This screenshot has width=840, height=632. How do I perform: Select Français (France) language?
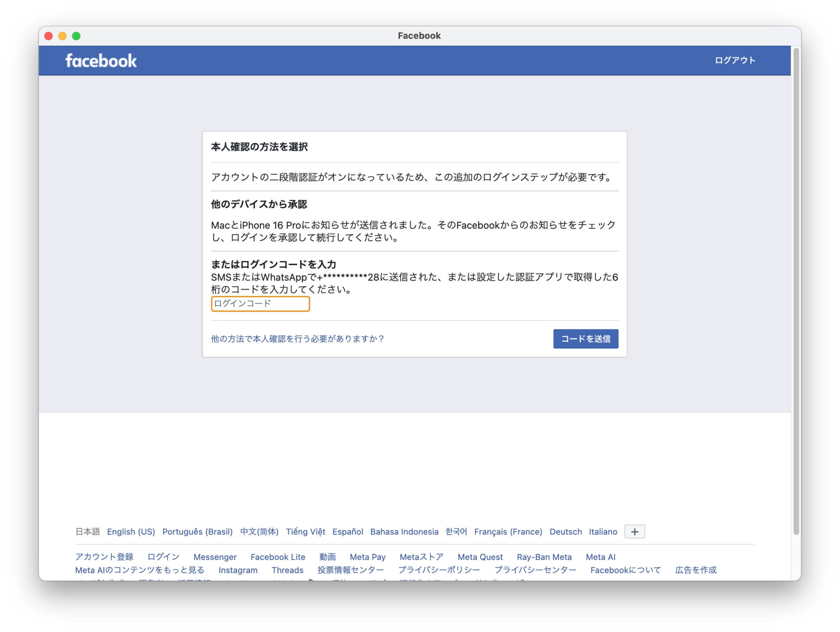tap(508, 532)
